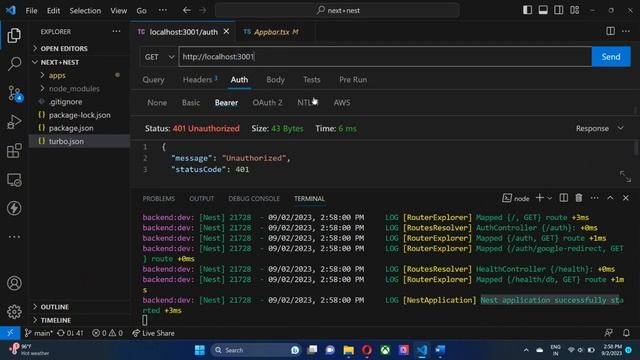Open turbo.json in the explorer
This screenshot has height=360, width=640.
(x=80, y=141)
